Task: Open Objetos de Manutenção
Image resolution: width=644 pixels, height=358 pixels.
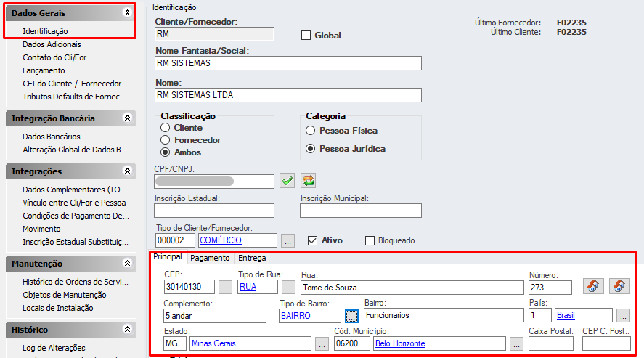Action: click(x=65, y=295)
